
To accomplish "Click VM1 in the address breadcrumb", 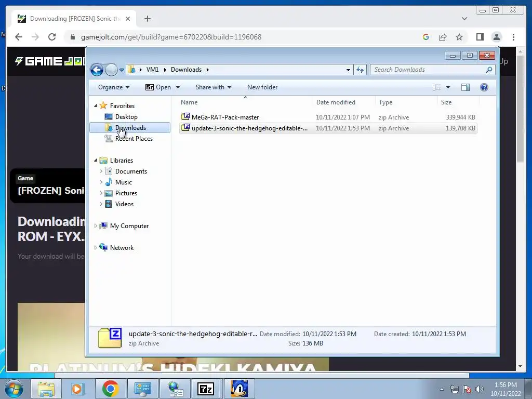I will 152,70.
